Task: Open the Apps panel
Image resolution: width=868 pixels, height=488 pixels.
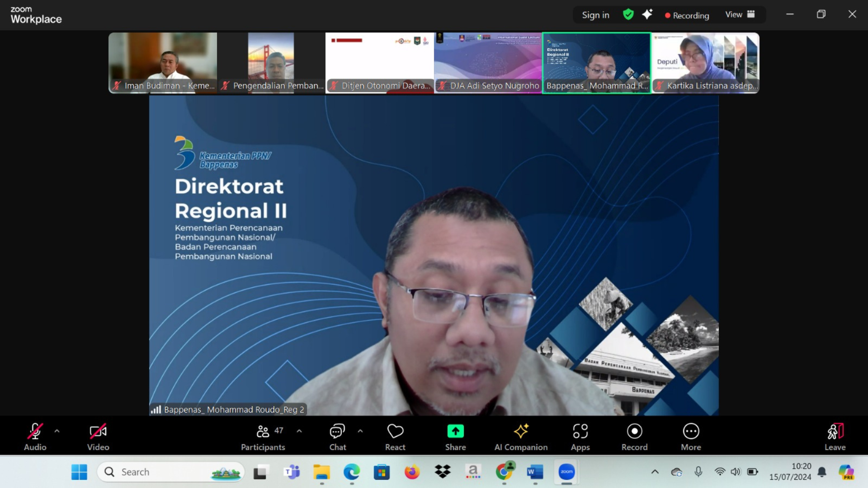Action: click(580, 437)
